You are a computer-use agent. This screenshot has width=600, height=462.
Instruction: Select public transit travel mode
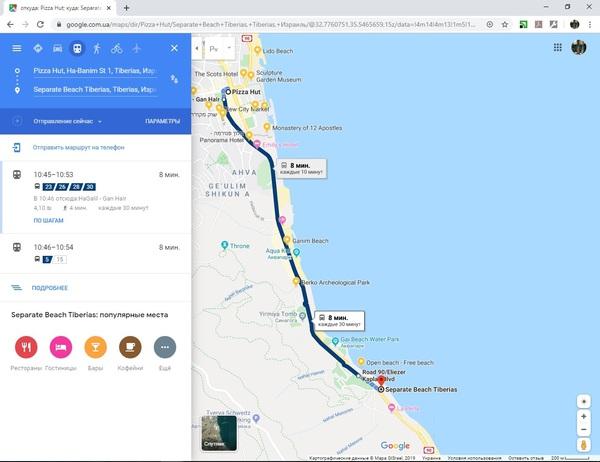click(77, 48)
